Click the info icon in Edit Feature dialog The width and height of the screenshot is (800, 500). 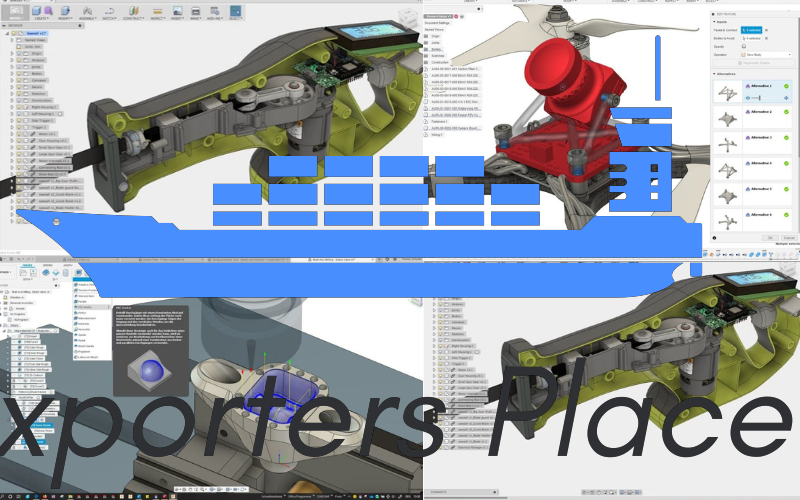coord(714,238)
